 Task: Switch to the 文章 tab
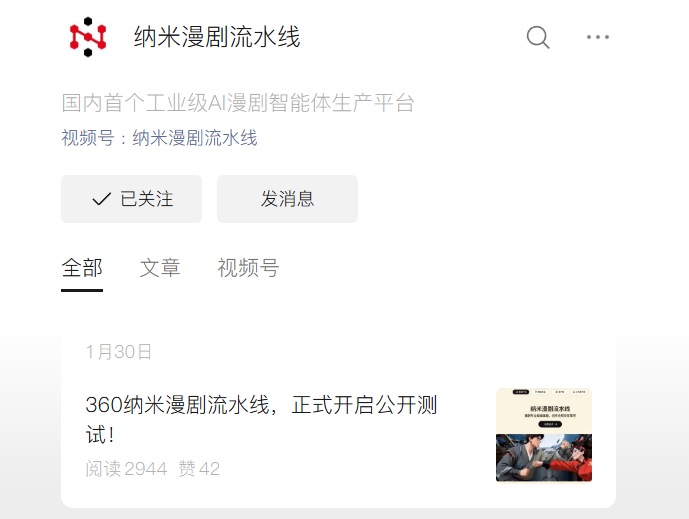pos(160,268)
